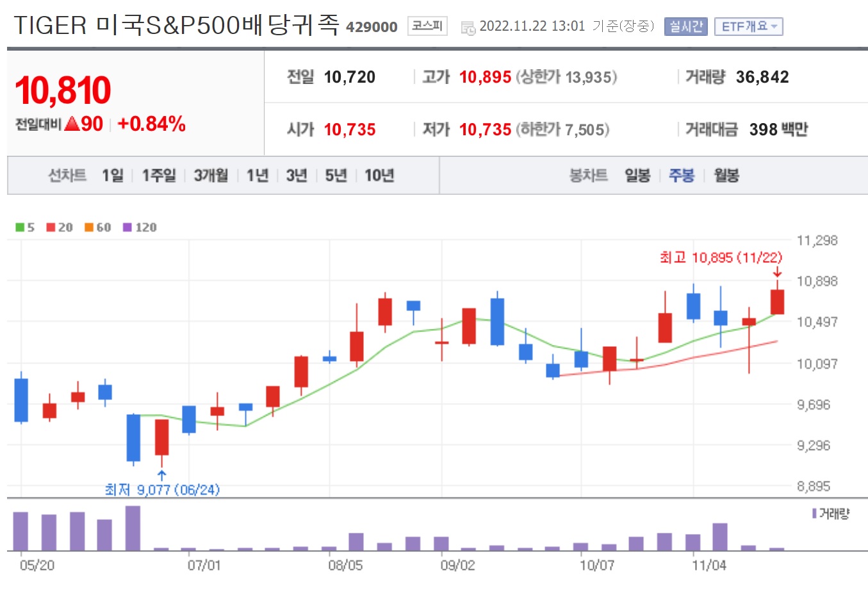Click the 전일 value 10,720
Viewport: 868px width, 593px height.
coord(350,77)
